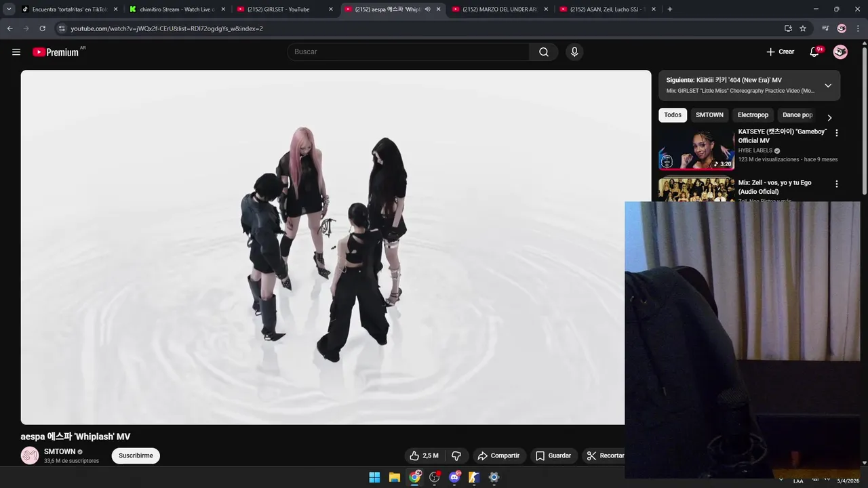868x488 pixels.
Task: Select the Todos filter chip
Action: [x=673, y=115]
